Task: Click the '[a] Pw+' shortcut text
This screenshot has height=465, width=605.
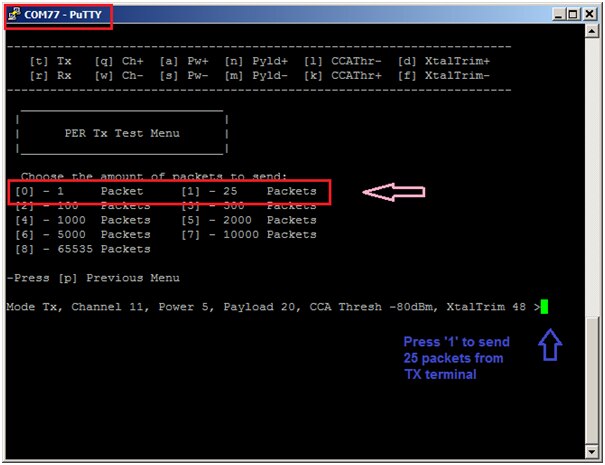Action: tap(184, 61)
